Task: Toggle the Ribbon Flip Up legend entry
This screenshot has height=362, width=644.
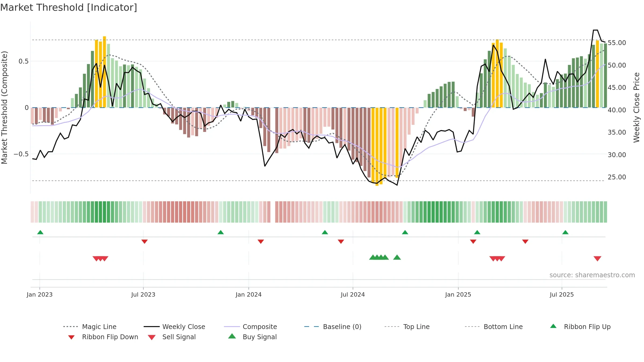Action: coord(580,327)
